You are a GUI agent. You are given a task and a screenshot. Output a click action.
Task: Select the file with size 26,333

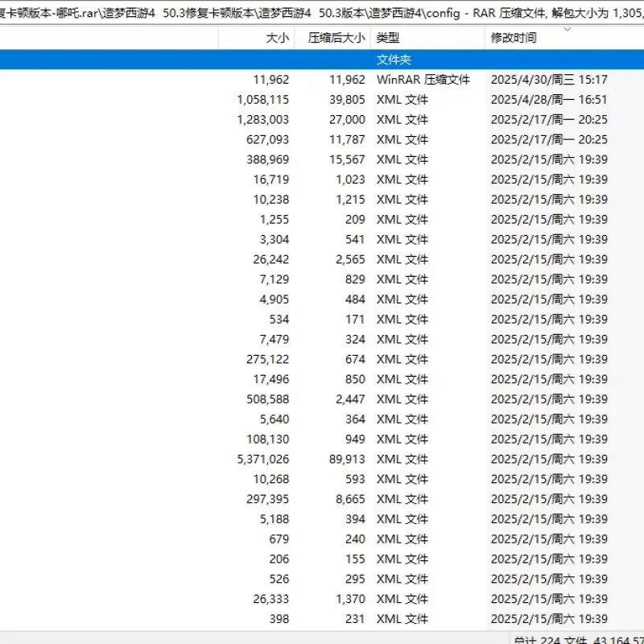tap(271, 599)
